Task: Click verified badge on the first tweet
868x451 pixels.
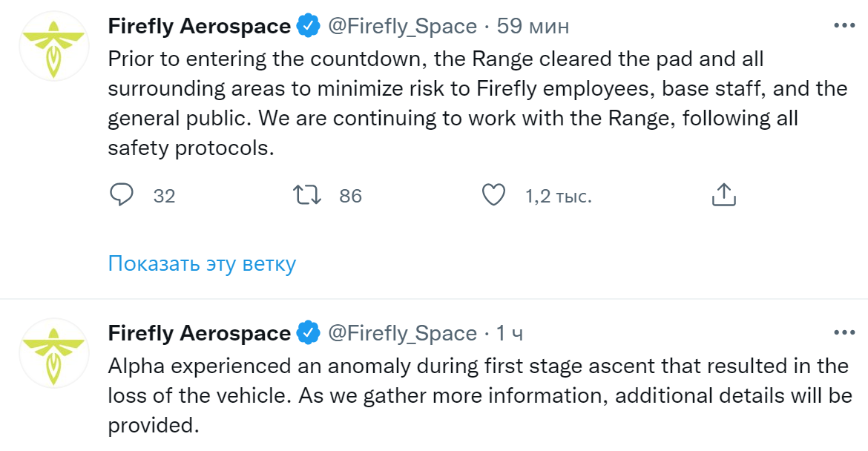Action: (x=308, y=27)
